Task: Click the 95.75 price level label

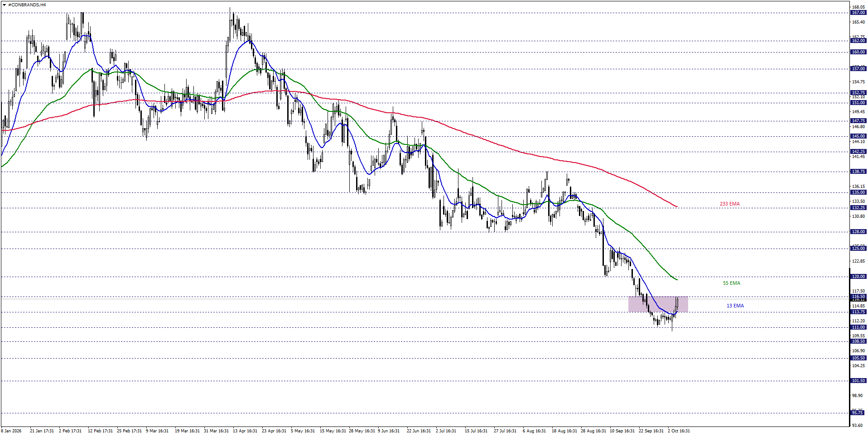Action: pos(858,413)
